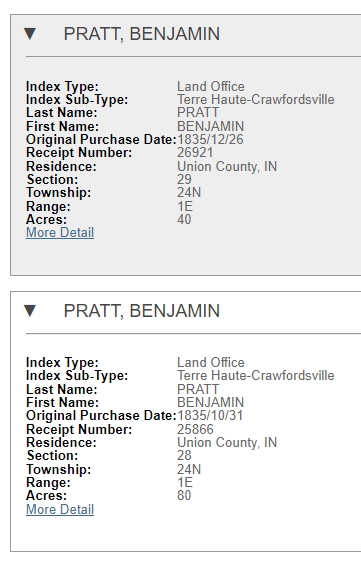
Task: Click Land Office value in the receipt 25866 record
Action: coord(211,362)
